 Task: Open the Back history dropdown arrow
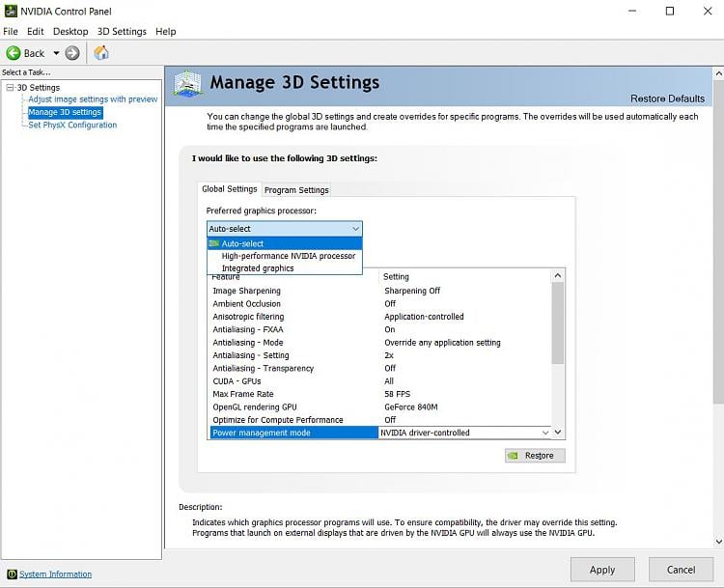[x=56, y=53]
